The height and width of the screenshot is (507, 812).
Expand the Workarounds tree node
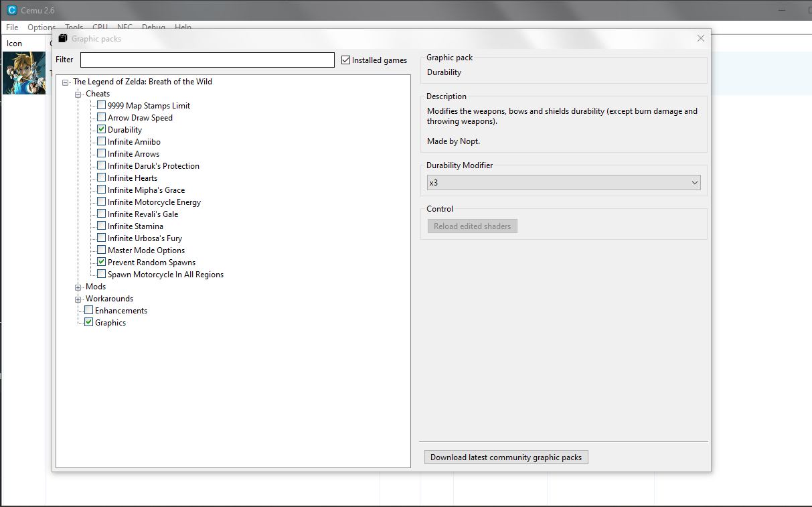pyautogui.click(x=78, y=299)
